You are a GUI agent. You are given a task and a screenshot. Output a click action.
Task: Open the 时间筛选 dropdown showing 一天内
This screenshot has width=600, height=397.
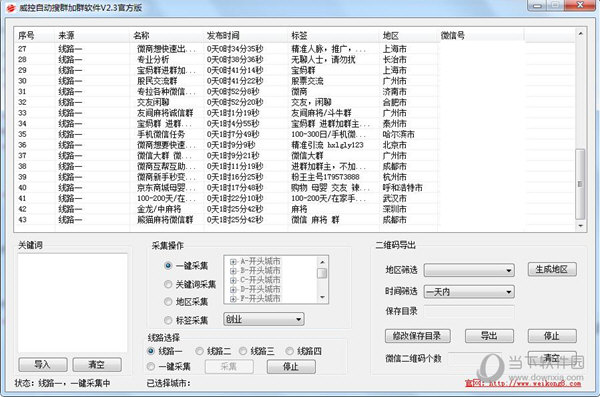tap(469, 292)
